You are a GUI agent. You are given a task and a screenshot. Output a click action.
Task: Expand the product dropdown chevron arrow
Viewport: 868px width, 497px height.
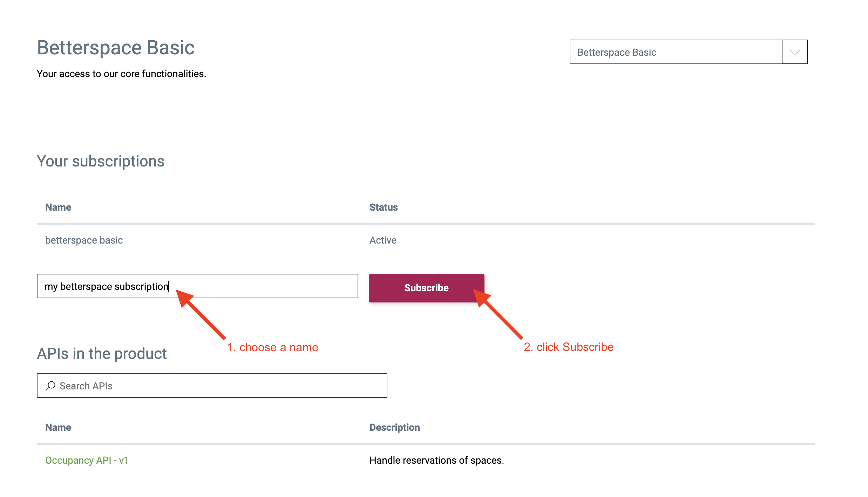click(795, 52)
